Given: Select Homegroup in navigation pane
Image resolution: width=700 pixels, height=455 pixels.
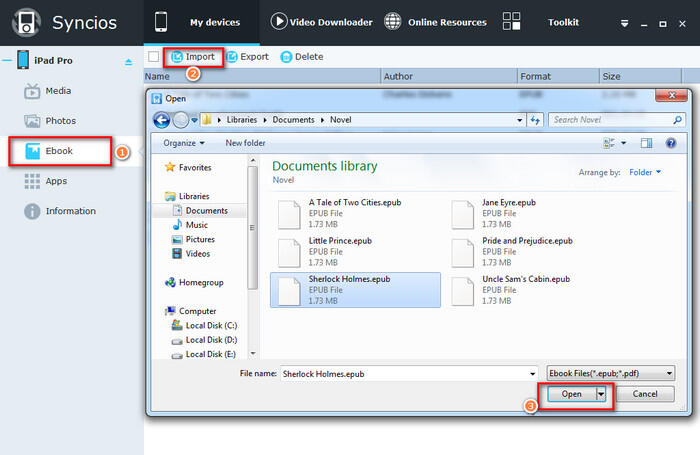Looking at the screenshot, I should tap(194, 282).
